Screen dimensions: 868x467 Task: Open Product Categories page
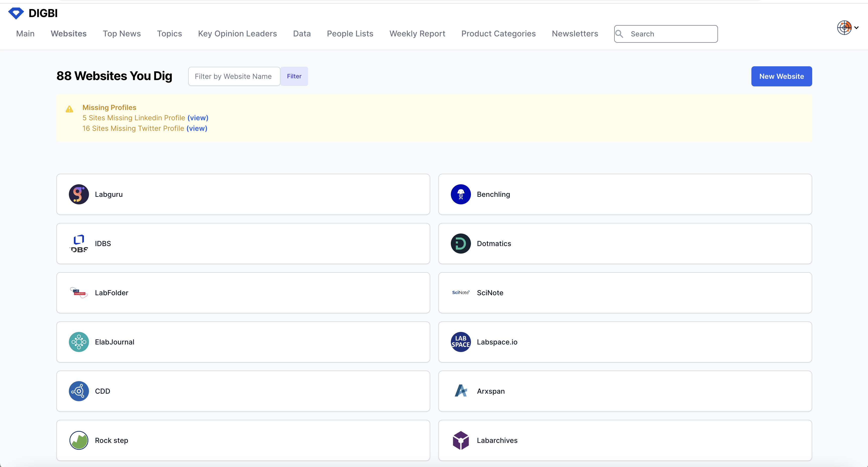pos(498,34)
